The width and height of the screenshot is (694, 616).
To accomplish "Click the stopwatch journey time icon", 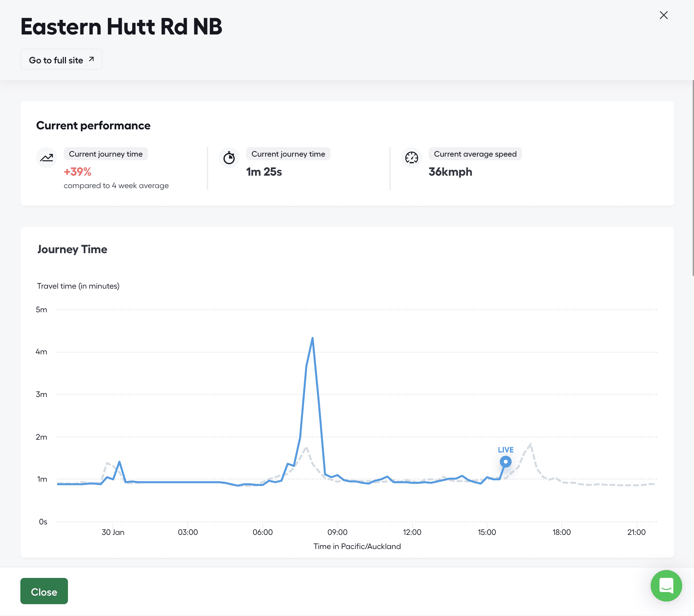I will point(229,158).
